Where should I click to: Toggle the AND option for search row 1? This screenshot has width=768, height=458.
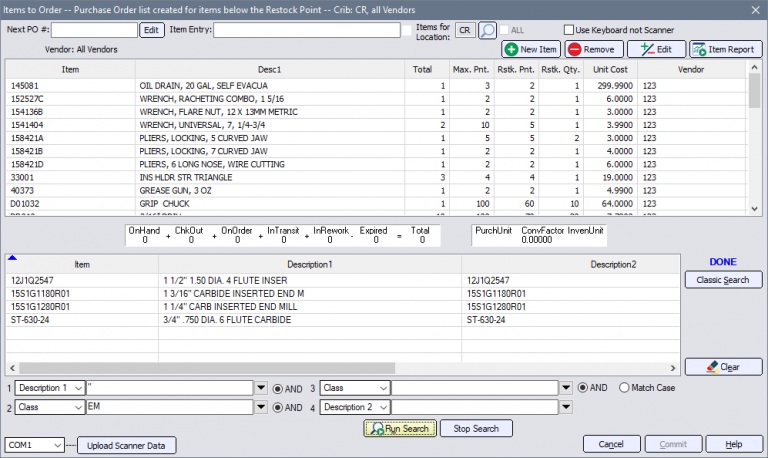(x=279, y=387)
